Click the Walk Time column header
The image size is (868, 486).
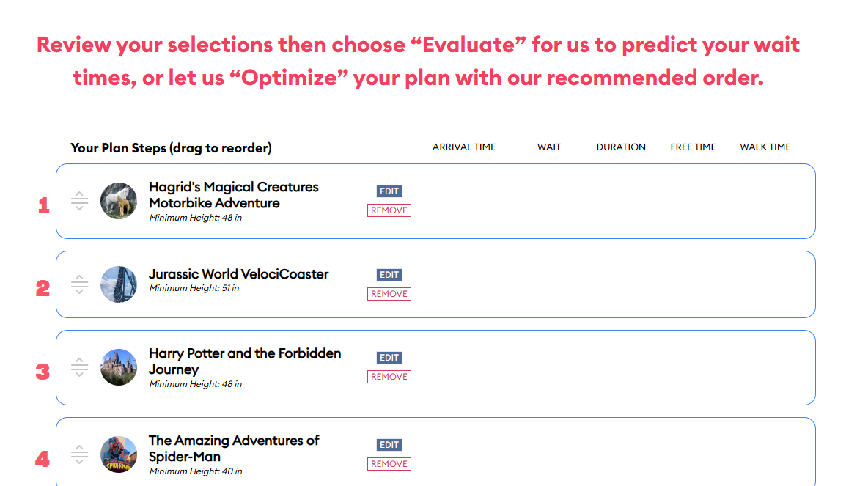tap(765, 147)
